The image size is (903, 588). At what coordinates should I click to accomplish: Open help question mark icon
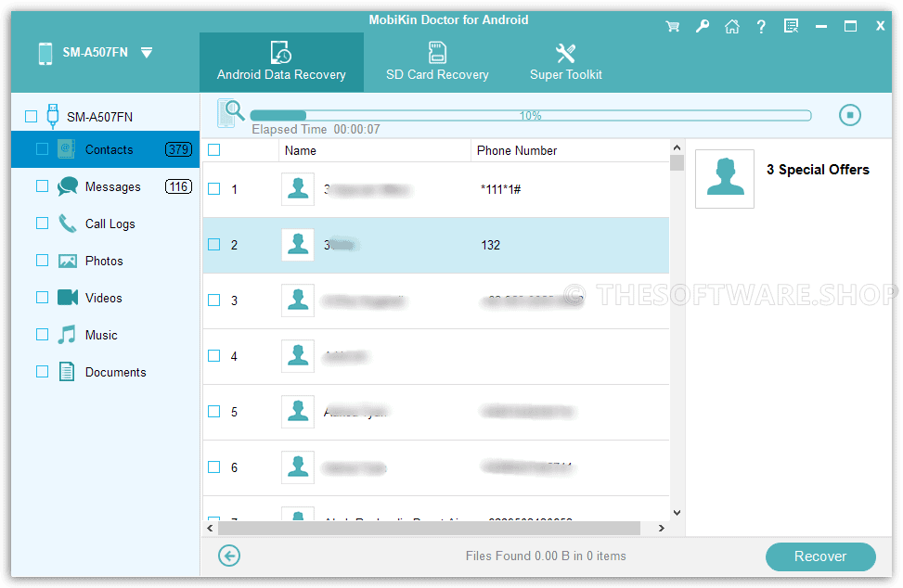(761, 27)
